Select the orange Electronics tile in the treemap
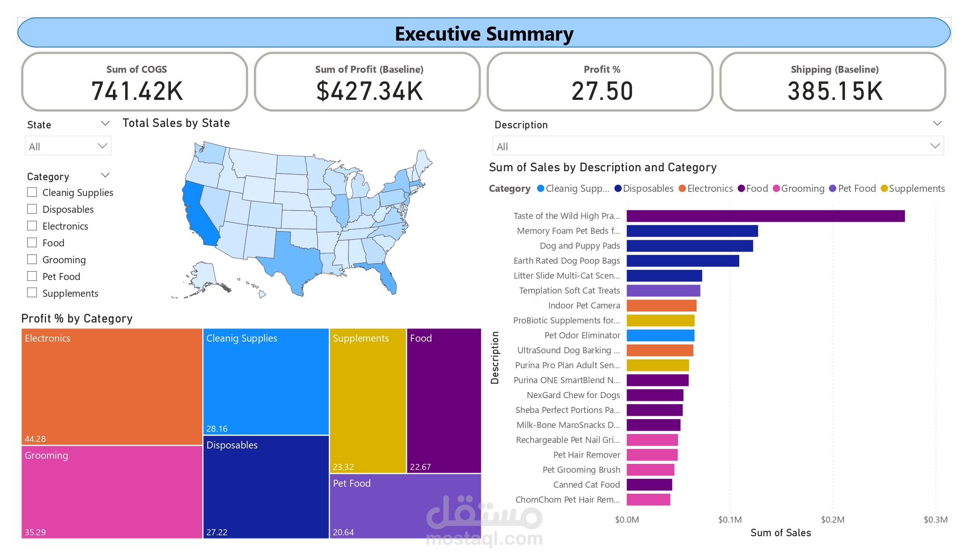This screenshot has height=560, width=969. (x=111, y=385)
